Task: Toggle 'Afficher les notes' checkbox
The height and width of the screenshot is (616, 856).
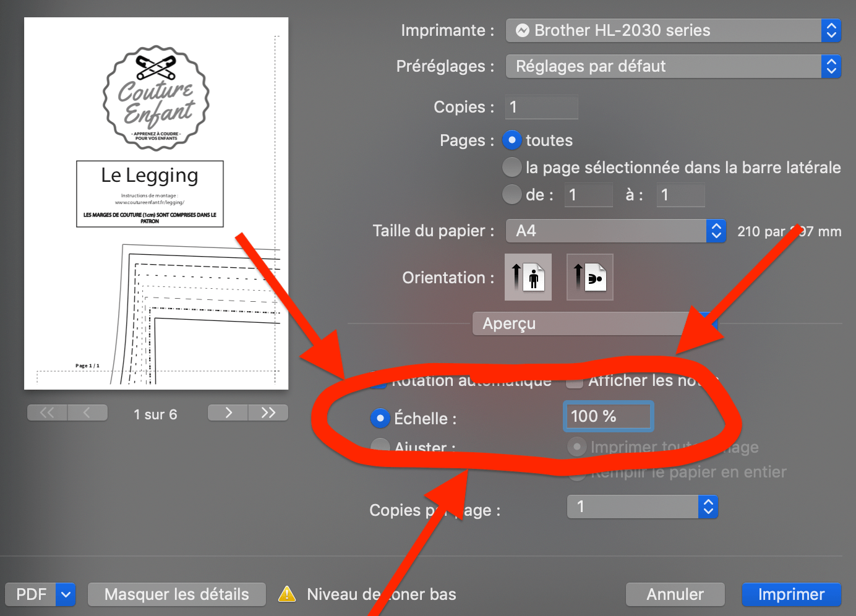Action: point(575,382)
